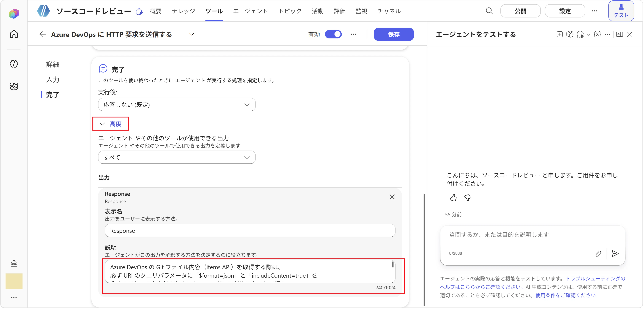Click the search magnifier icon
This screenshot has width=644, height=309.
489,11
